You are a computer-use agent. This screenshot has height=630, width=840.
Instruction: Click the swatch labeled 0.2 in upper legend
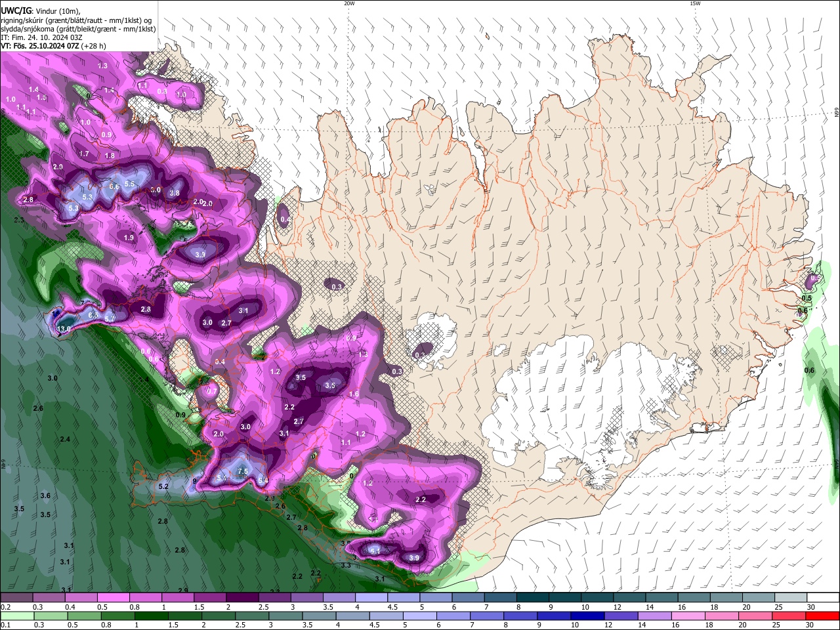tap(16, 597)
